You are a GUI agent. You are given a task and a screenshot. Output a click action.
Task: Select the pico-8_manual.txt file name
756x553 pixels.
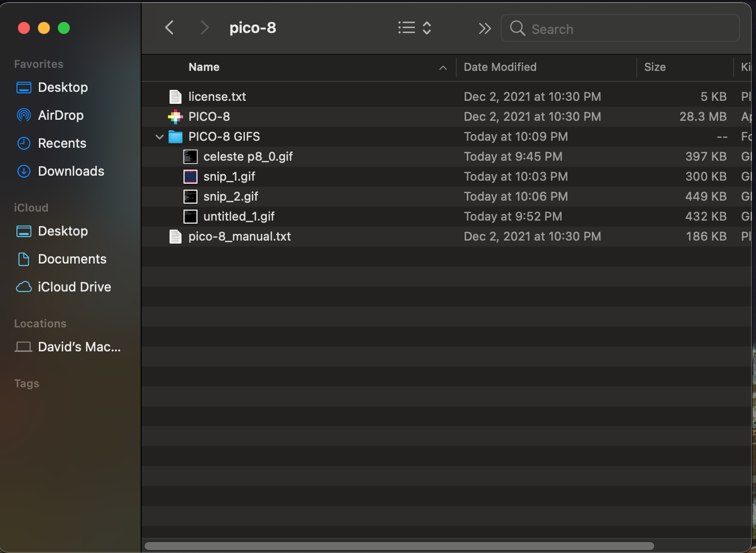(x=239, y=237)
